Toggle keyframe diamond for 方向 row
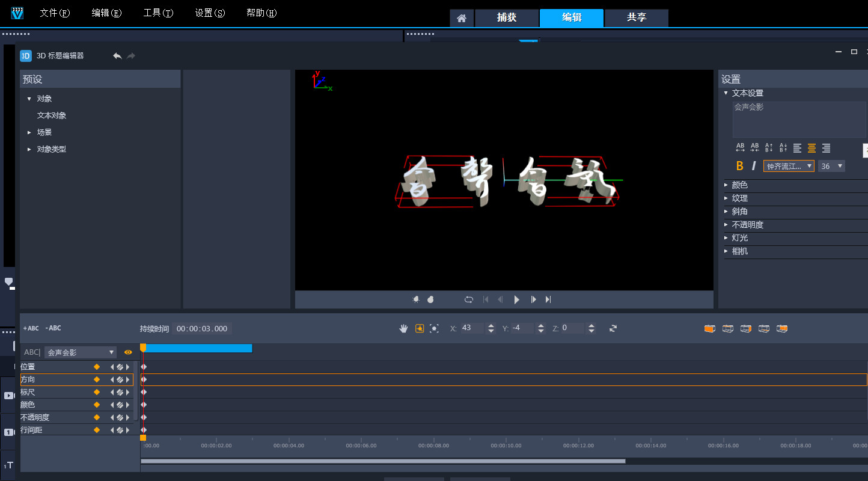 coord(96,379)
